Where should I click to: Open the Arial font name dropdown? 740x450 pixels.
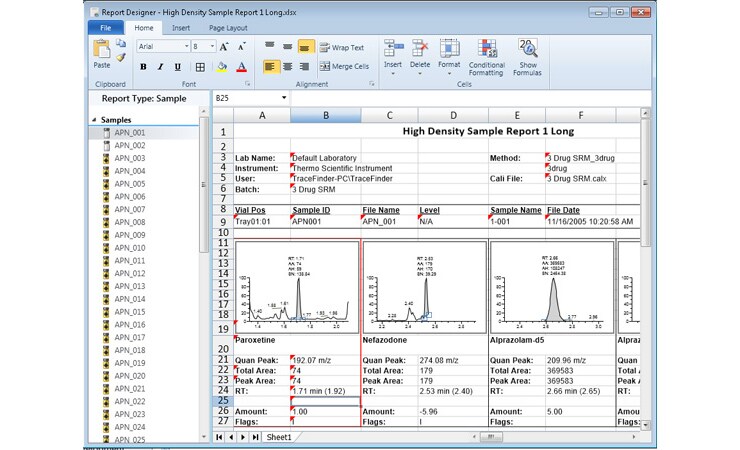point(184,46)
